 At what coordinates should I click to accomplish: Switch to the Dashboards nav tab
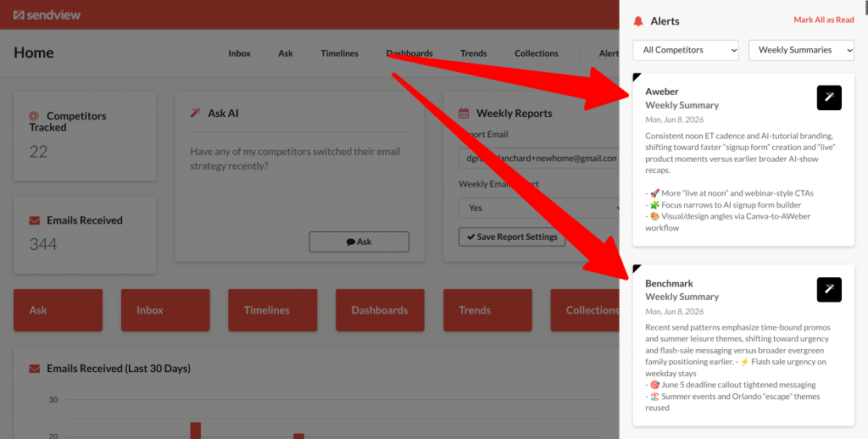(x=409, y=53)
